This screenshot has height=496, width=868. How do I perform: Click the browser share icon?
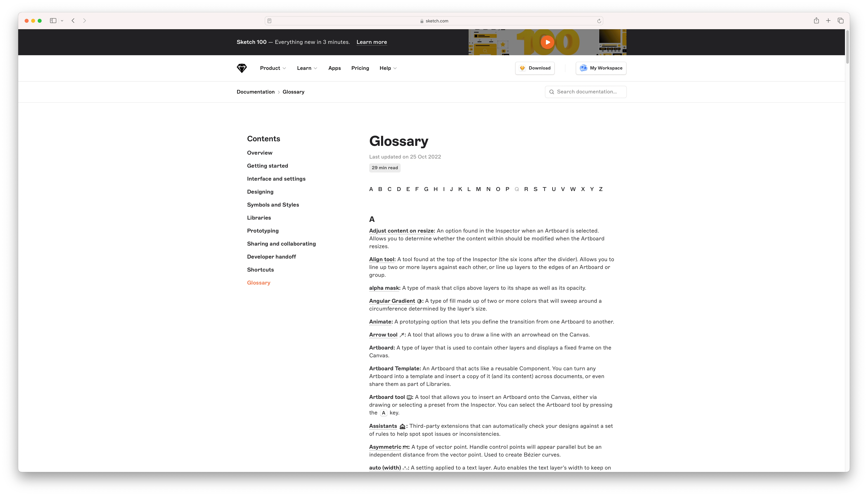(x=816, y=20)
